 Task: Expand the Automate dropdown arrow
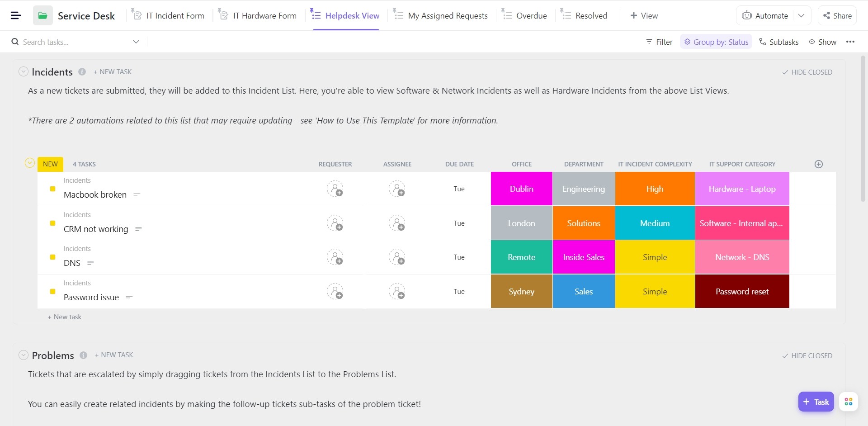point(801,15)
